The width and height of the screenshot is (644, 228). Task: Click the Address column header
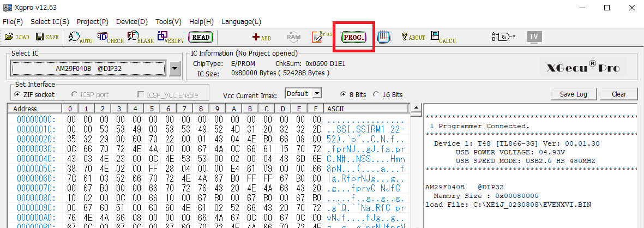(34, 109)
